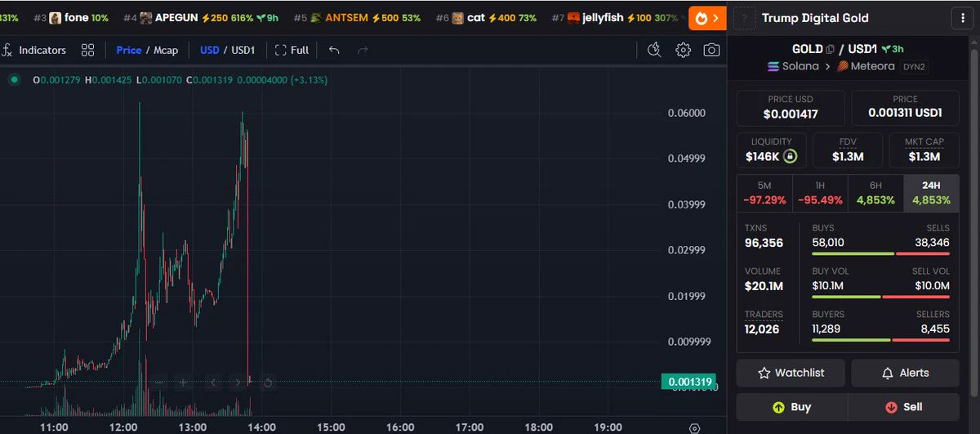Open the chart layout grid icon
Image resolution: width=980 pixels, height=434 pixels.
click(87, 50)
